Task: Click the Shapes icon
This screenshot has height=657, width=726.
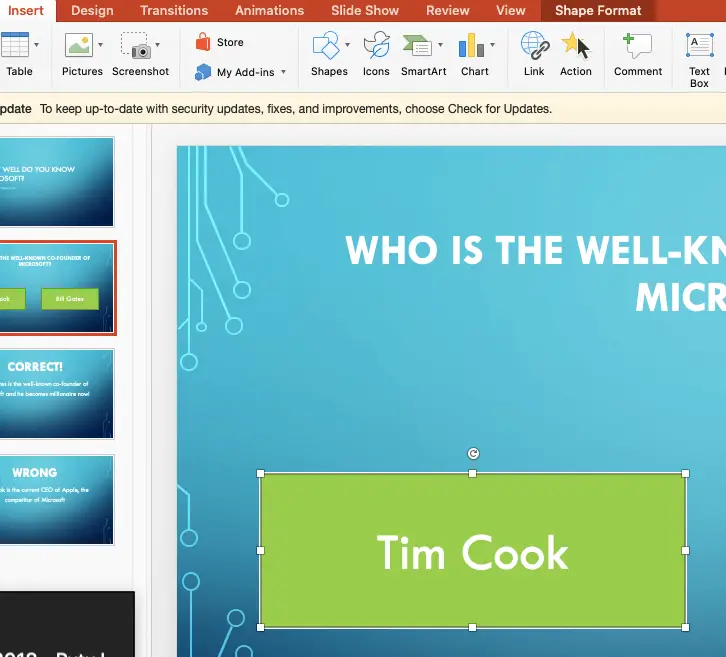Action: pyautogui.click(x=326, y=45)
